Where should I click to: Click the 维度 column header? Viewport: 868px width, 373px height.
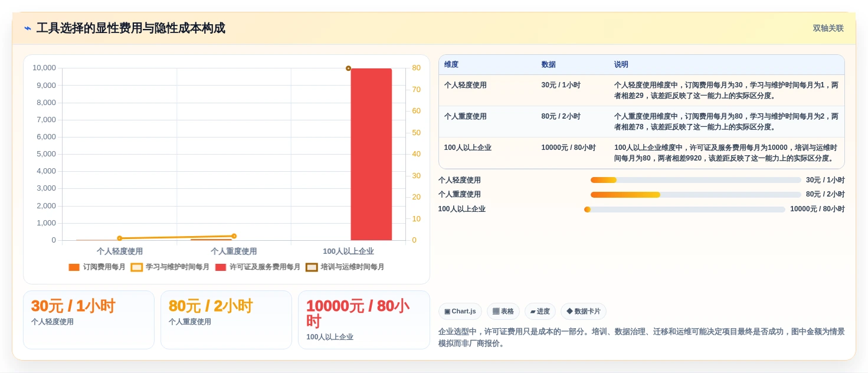click(x=451, y=64)
